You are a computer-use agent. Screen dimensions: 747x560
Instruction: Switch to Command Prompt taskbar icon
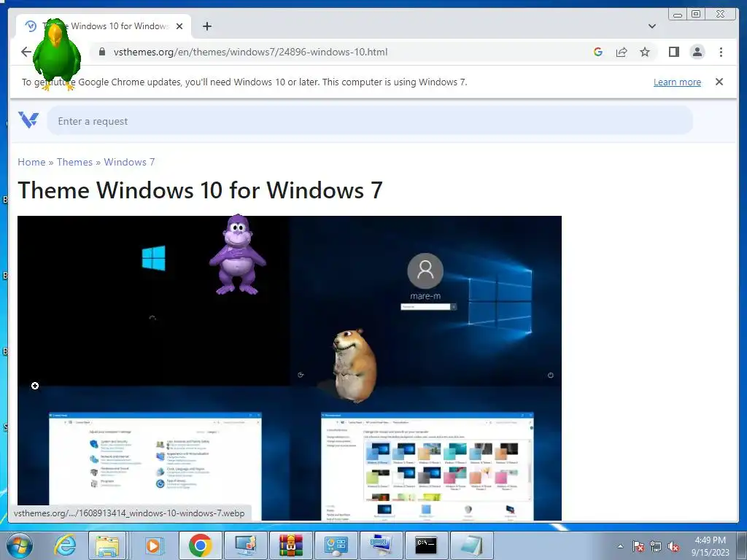pyautogui.click(x=426, y=545)
